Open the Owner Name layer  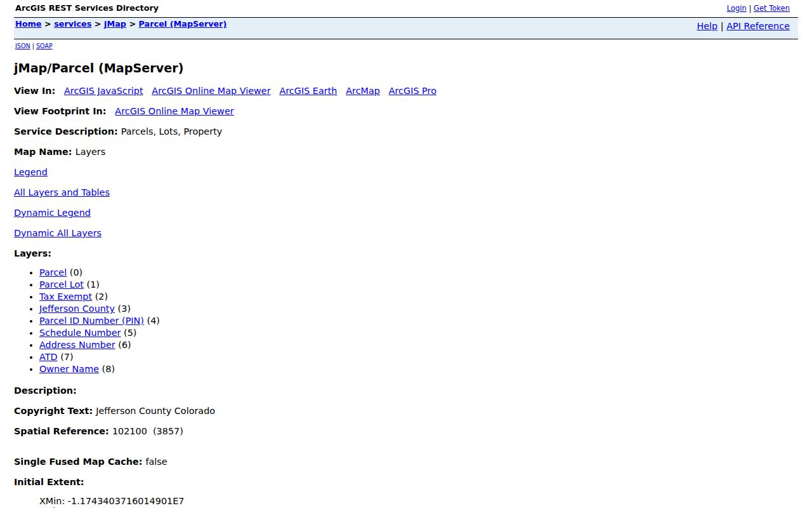(x=69, y=369)
